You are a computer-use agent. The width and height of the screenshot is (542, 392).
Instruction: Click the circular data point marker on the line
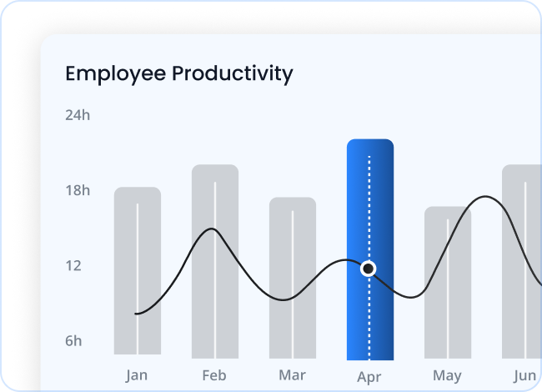tap(369, 269)
